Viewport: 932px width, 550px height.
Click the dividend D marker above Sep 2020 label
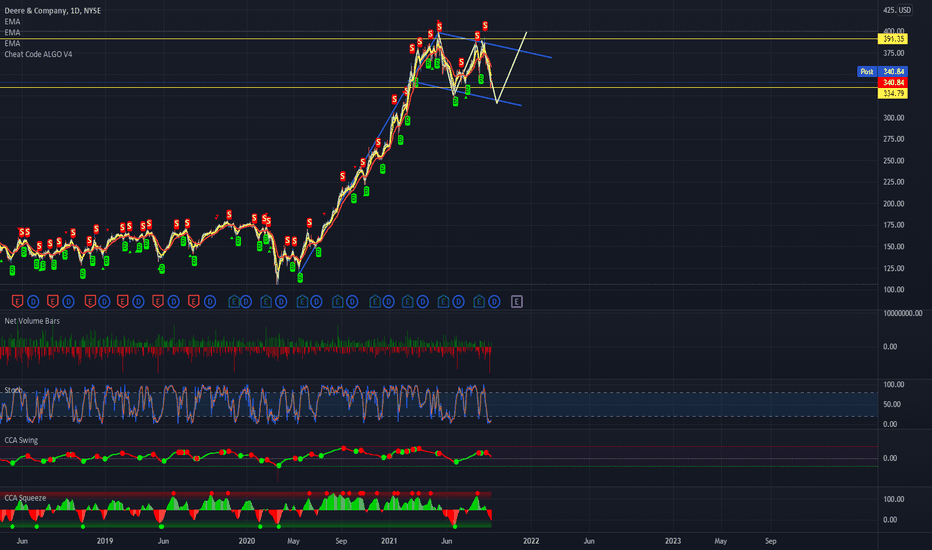click(x=352, y=302)
